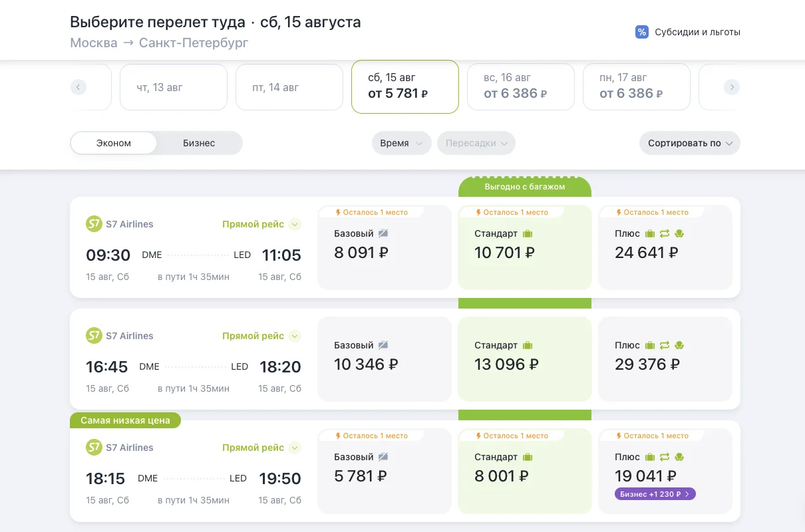Click the Выгодно с багажом banner
This screenshot has height=532, width=805.
(x=525, y=187)
